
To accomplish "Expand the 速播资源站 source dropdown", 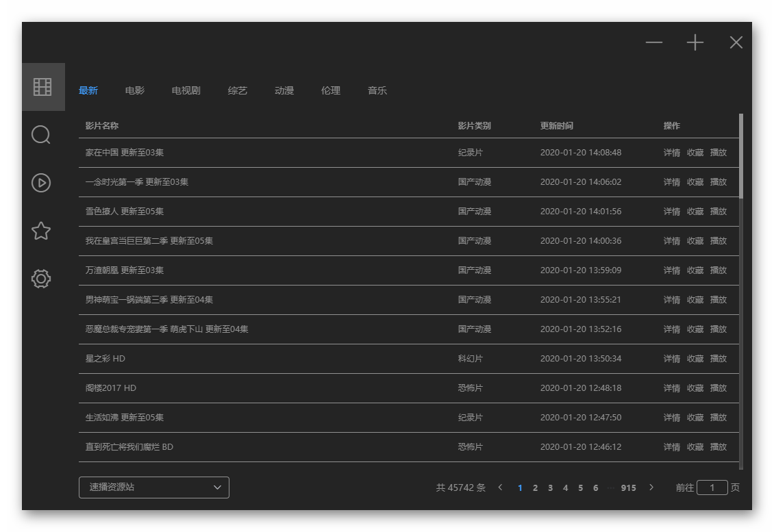I will pos(154,487).
